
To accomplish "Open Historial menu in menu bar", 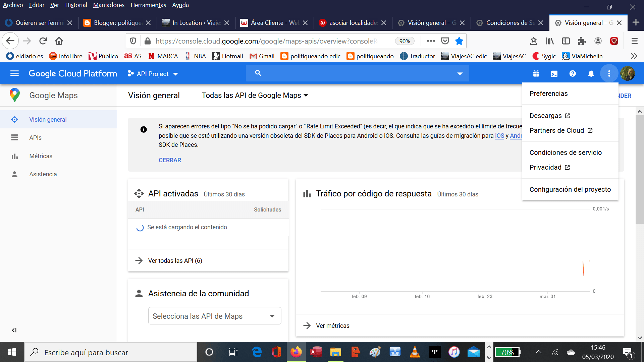I will click(x=76, y=5).
